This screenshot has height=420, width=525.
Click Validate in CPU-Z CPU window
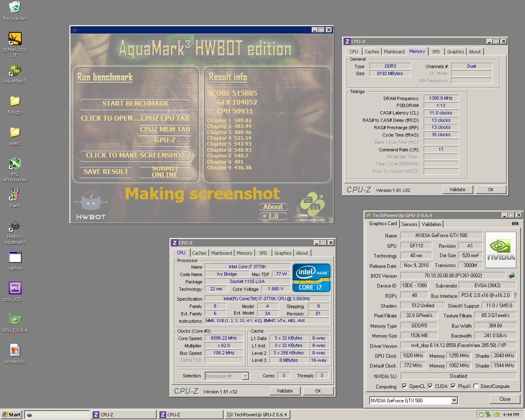285,391
